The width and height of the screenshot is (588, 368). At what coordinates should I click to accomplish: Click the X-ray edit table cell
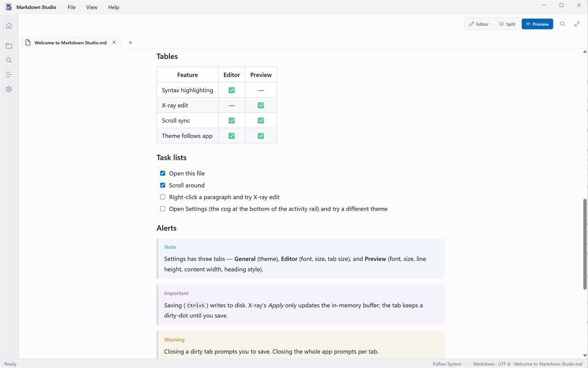(x=188, y=105)
